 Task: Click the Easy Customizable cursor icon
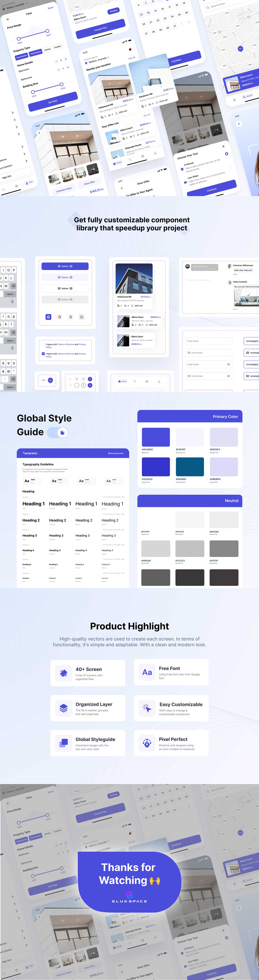point(147,708)
